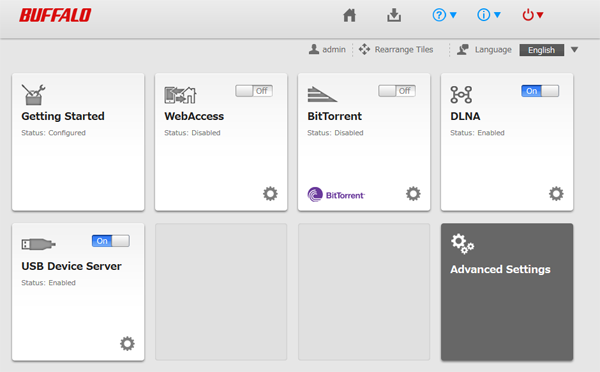Switch off the DLNA toggle
Viewport: 600px width, 372px height.
(x=540, y=91)
